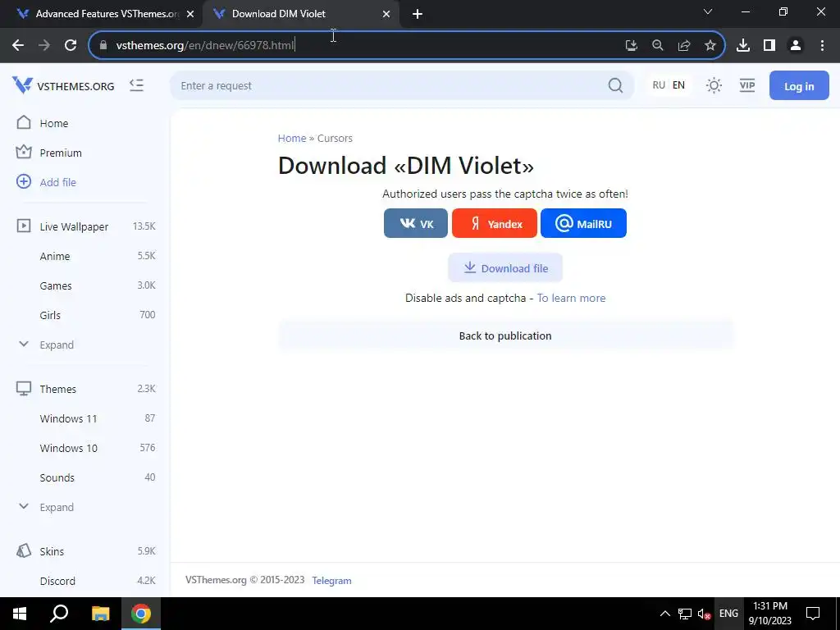Share this page icon
Viewport: 840px width, 630px height.
(683, 45)
